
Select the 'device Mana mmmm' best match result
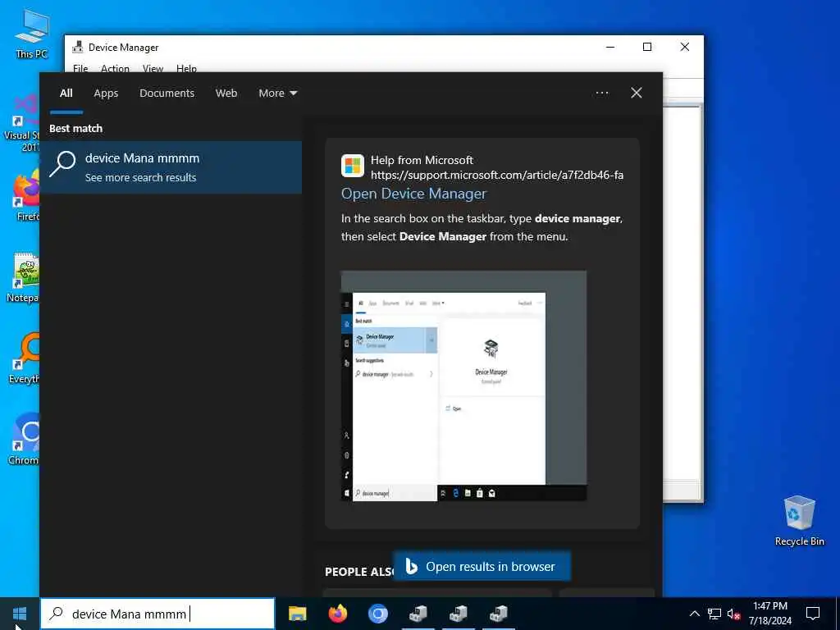click(x=171, y=167)
